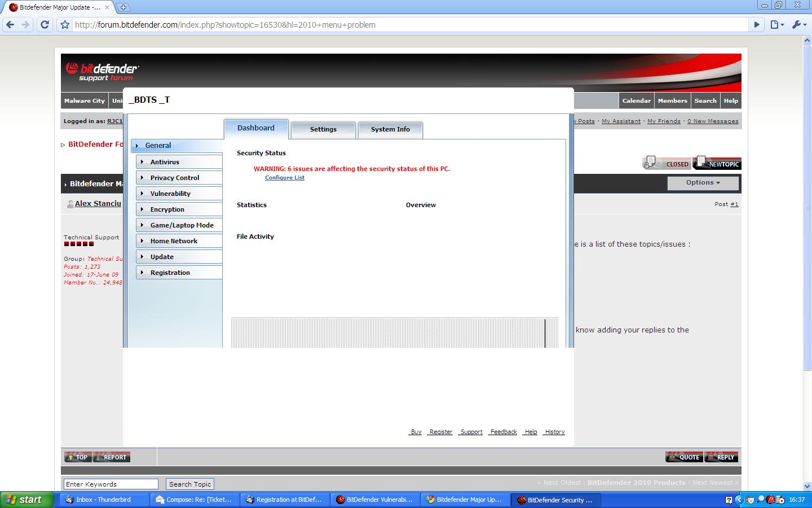The height and width of the screenshot is (508, 812).
Task: Click the tray help question mark icon
Action: point(729,500)
